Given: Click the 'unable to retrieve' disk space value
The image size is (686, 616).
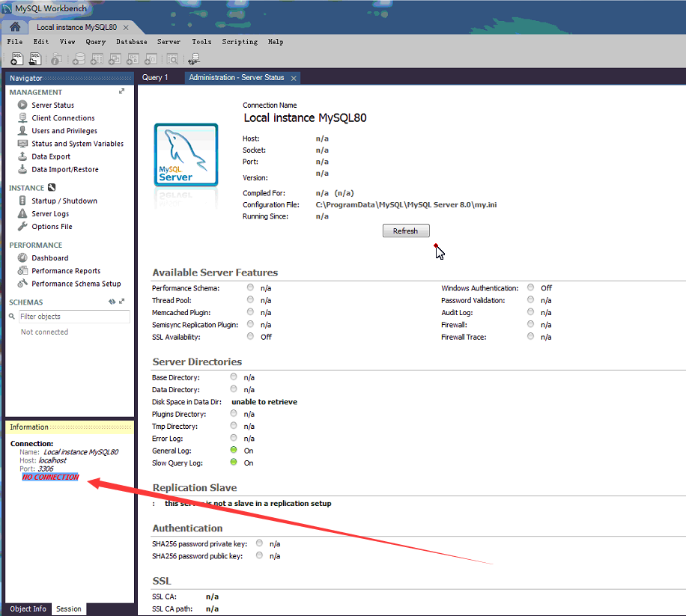Looking at the screenshot, I should click(264, 402).
